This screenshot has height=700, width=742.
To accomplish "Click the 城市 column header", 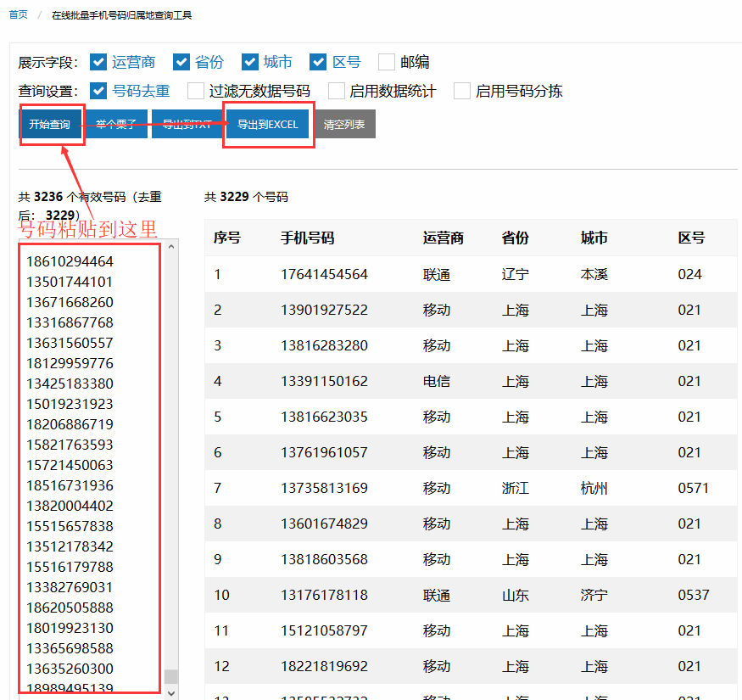I will [594, 238].
